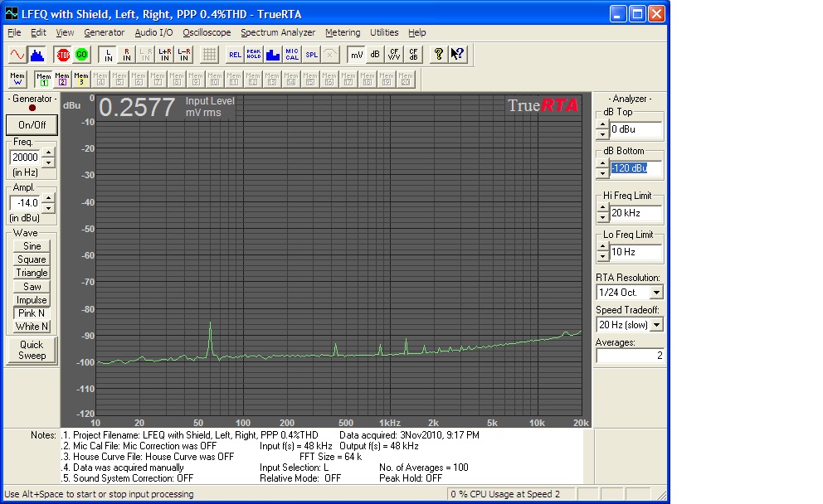Raise Hi Freq Limit with up arrow

click(602, 208)
